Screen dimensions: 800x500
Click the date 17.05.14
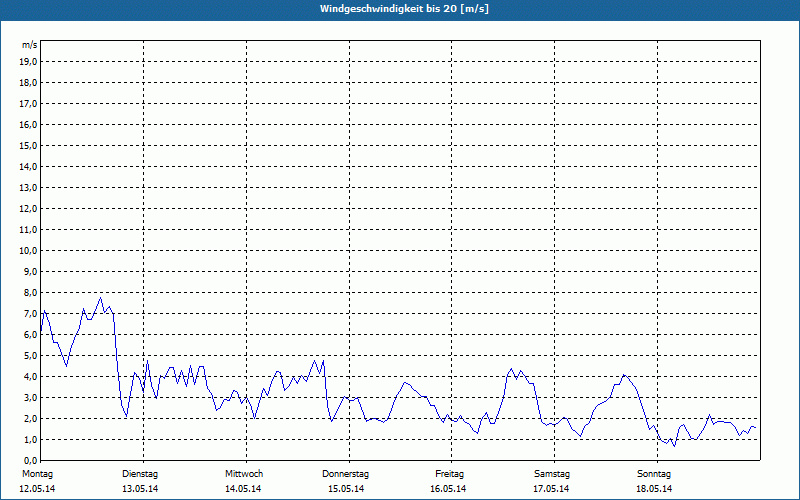pos(551,489)
